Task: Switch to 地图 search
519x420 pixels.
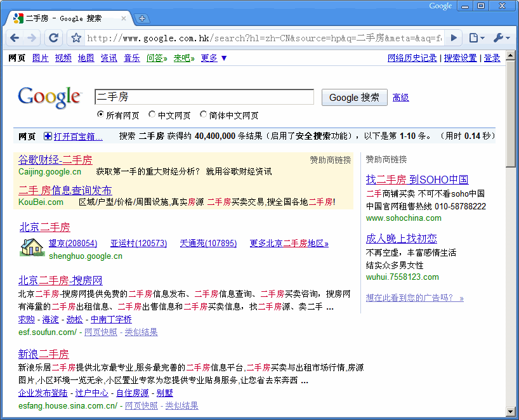Action: coord(86,58)
